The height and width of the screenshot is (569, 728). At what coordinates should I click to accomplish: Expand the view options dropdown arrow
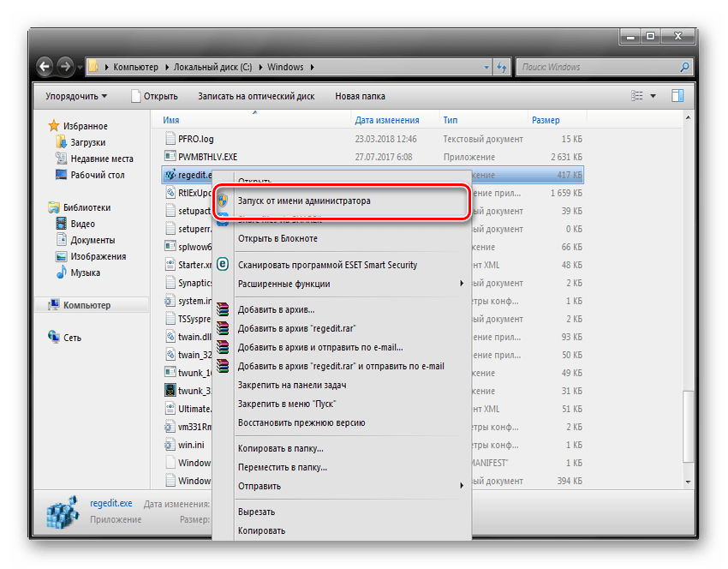click(x=653, y=96)
